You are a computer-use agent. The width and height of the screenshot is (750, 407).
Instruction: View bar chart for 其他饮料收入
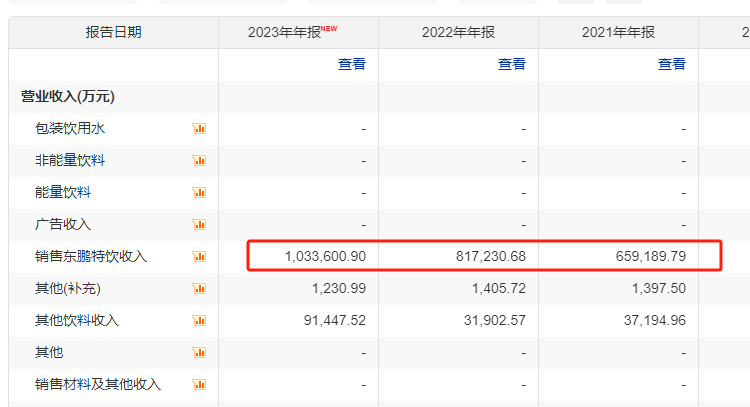pyautogui.click(x=199, y=320)
